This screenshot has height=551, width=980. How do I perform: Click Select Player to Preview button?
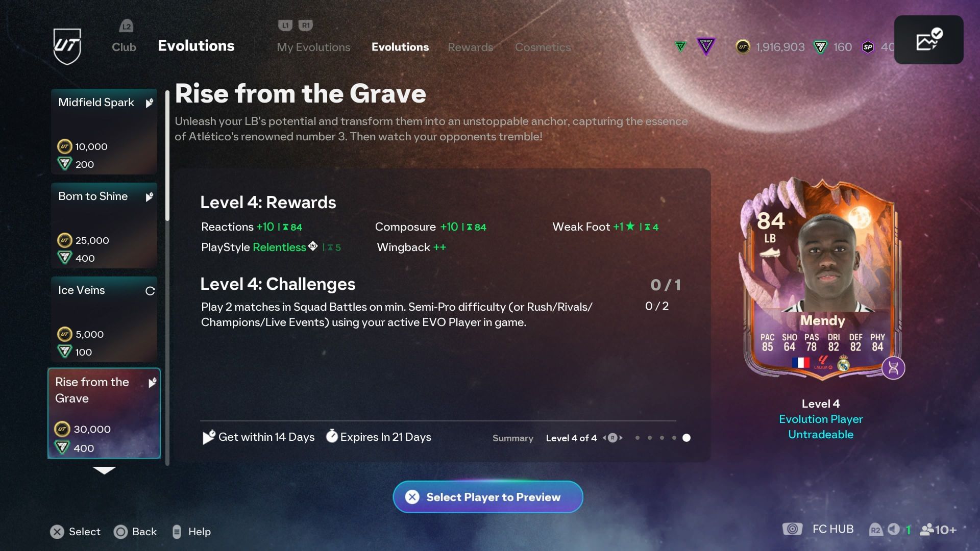click(488, 497)
